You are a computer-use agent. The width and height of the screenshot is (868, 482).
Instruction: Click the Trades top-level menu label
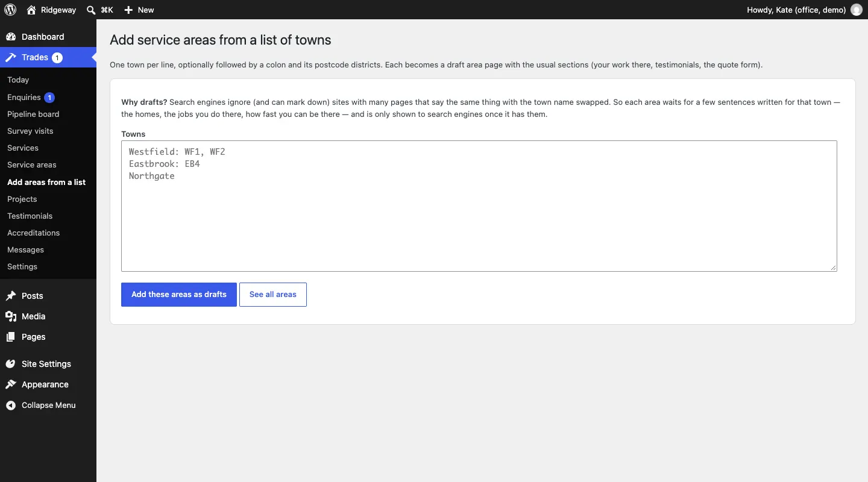pyautogui.click(x=35, y=57)
